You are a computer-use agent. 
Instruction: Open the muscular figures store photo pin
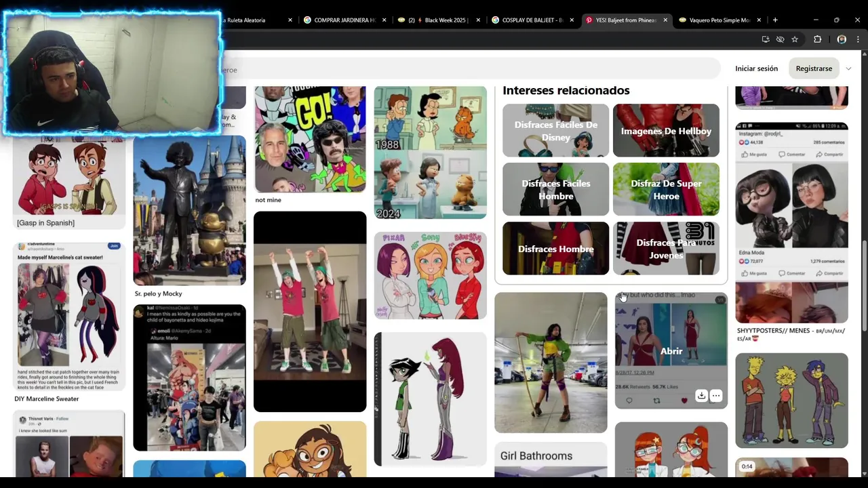click(x=189, y=378)
